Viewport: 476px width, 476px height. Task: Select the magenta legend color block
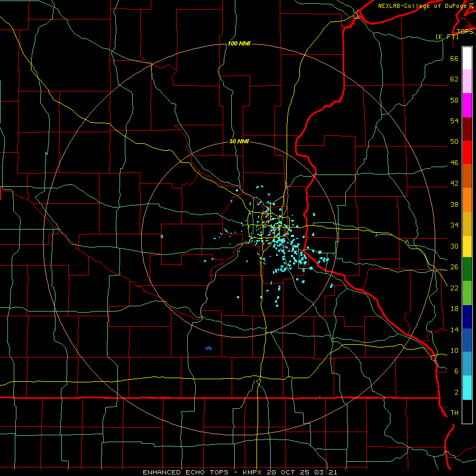[467, 105]
